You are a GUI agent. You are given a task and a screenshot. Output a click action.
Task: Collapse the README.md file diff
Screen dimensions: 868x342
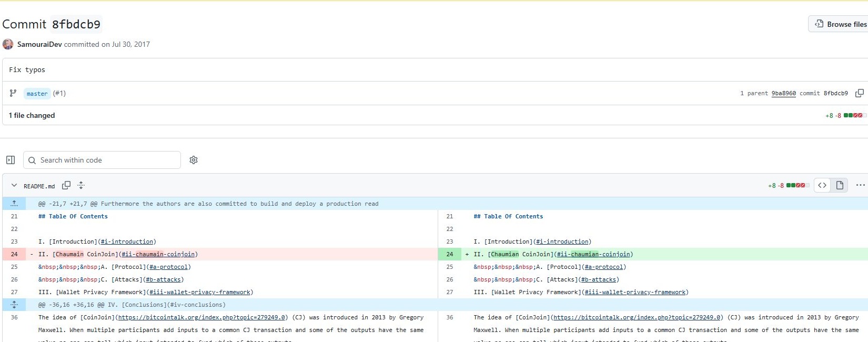pyautogui.click(x=14, y=186)
